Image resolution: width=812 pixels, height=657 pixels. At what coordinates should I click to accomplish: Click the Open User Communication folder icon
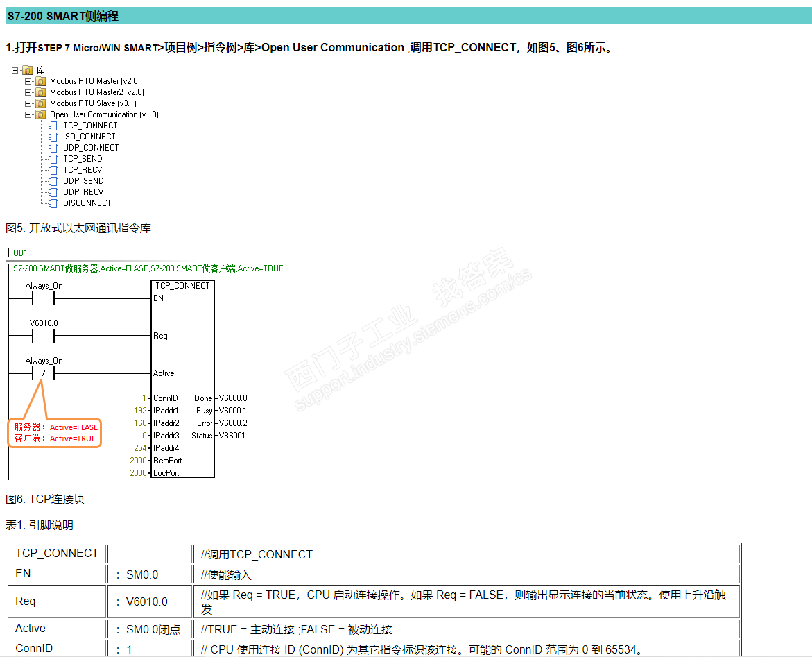(x=41, y=114)
